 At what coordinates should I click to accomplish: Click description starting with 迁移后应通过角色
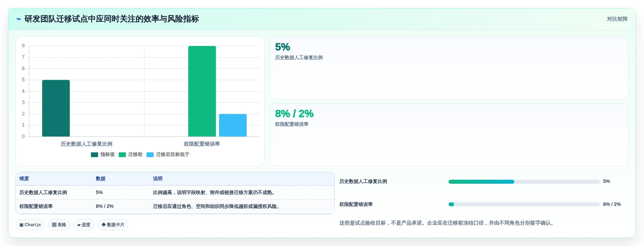point(217,206)
